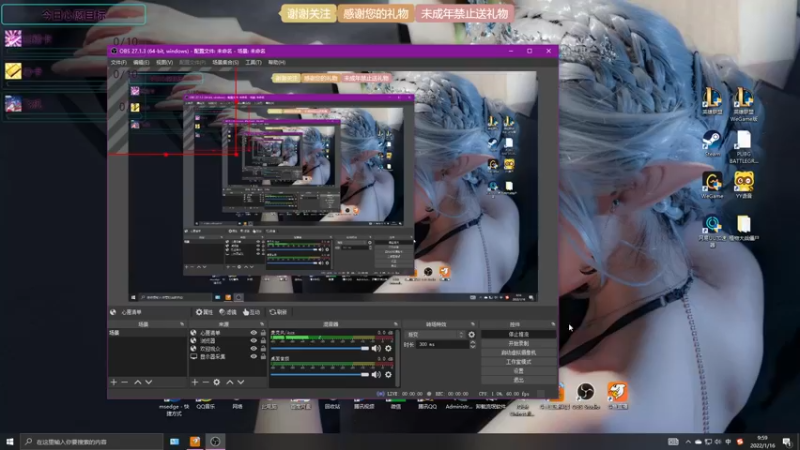The width and height of the screenshot is (800, 450).
Task: Pop out the 转场特效 dock panel
Action: [x=472, y=324]
